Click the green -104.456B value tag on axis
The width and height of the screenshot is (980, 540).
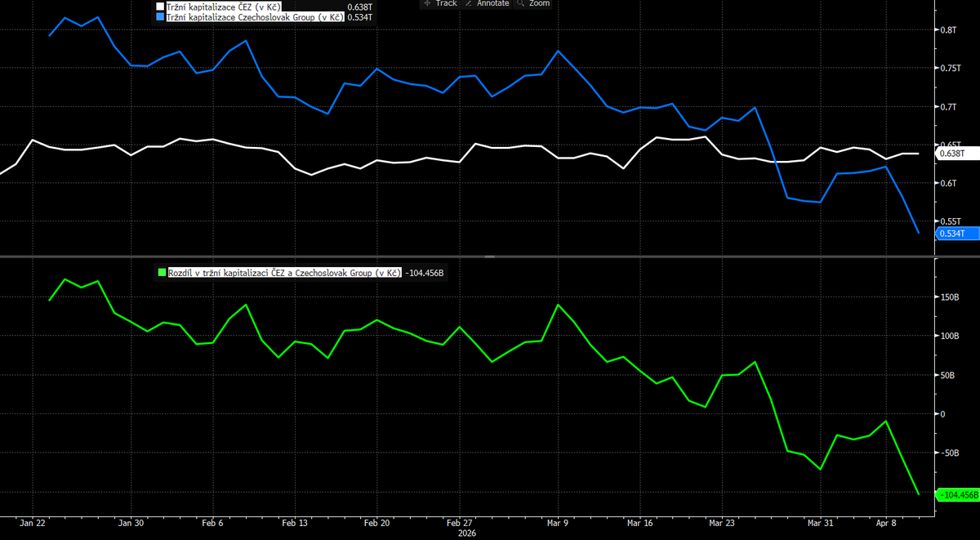pos(957,495)
